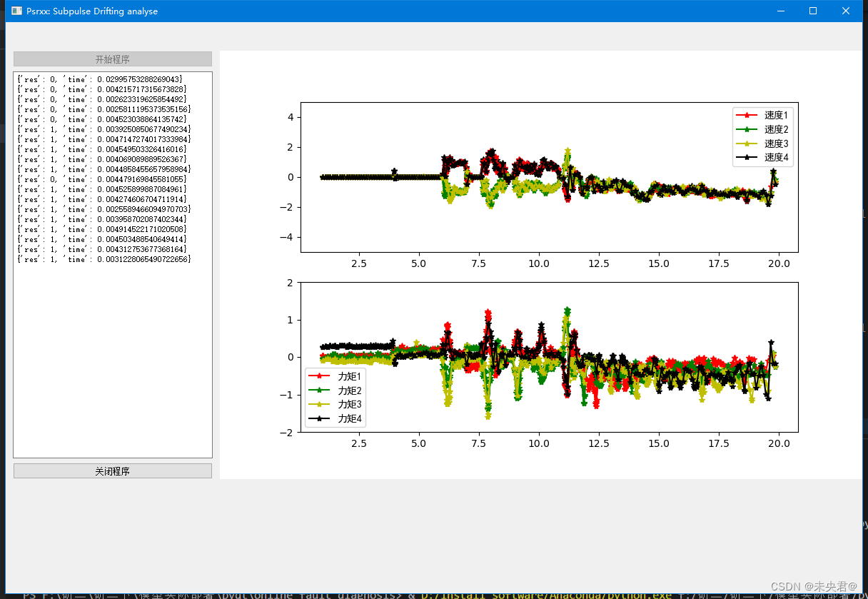Click x-axis tick 10.0 on the speed plot
Image resolution: width=868 pixels, height=599 pixels.
(x=539, y=263)
